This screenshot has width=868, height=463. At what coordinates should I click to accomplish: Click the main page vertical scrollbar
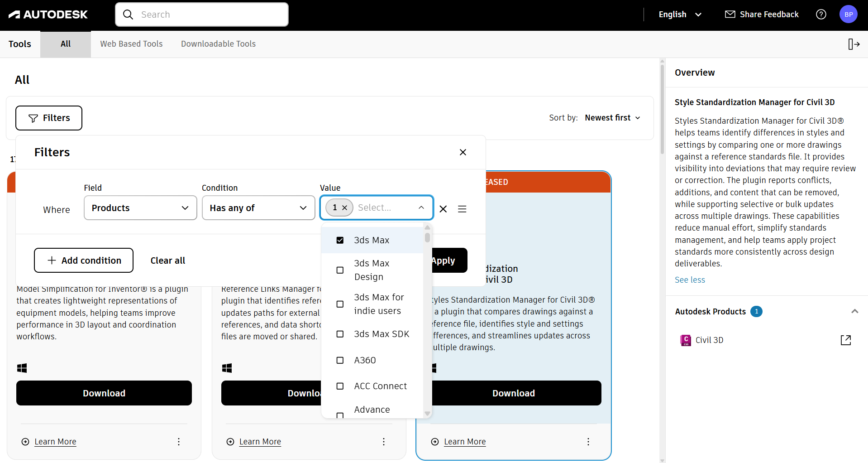coord(662,109)
